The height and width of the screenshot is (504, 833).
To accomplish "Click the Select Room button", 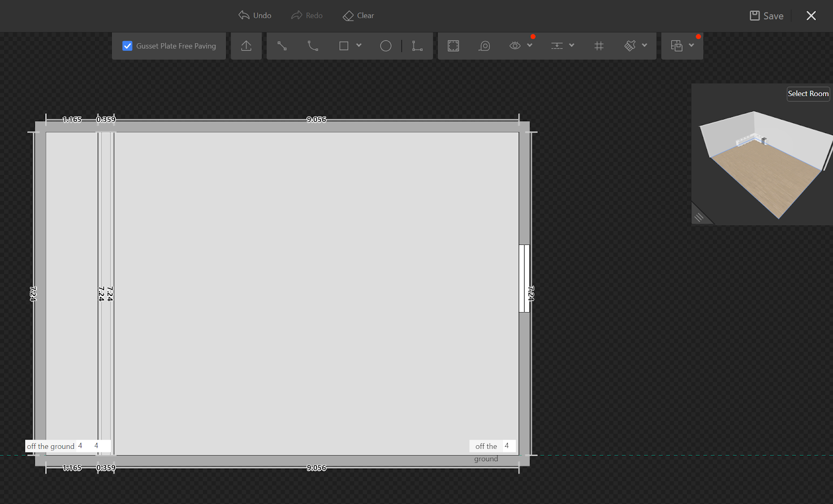I will point(807,94).
